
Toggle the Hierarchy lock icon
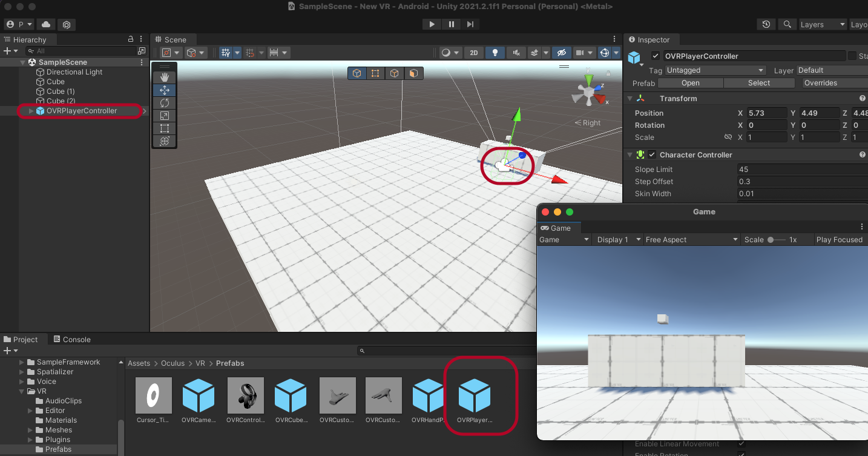131,39
